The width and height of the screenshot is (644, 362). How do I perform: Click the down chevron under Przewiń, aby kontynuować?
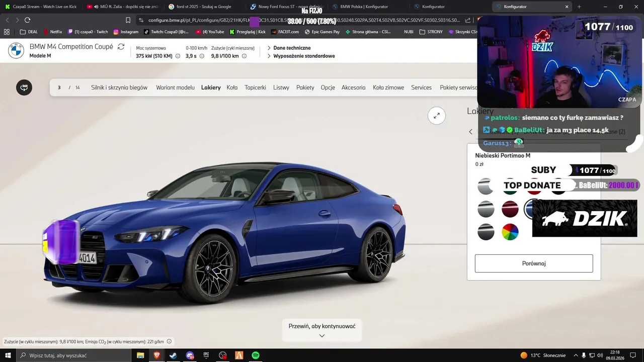(x=322, y=336)
